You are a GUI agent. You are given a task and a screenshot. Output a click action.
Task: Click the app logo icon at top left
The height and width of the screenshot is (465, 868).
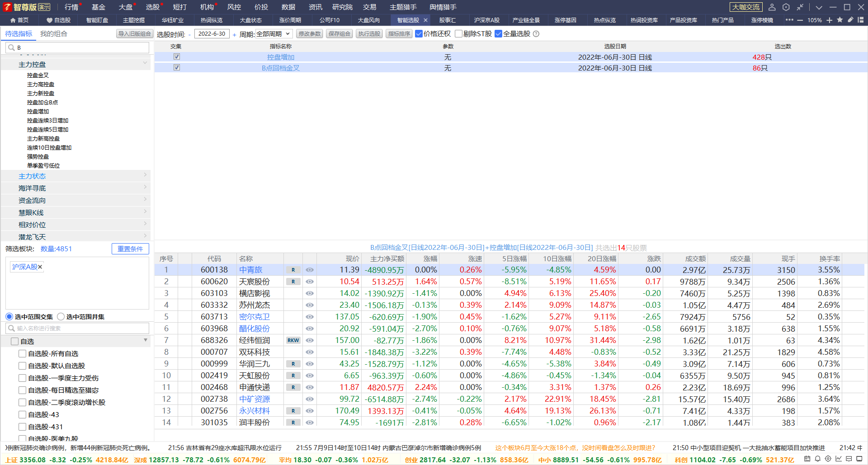point(7,7)
